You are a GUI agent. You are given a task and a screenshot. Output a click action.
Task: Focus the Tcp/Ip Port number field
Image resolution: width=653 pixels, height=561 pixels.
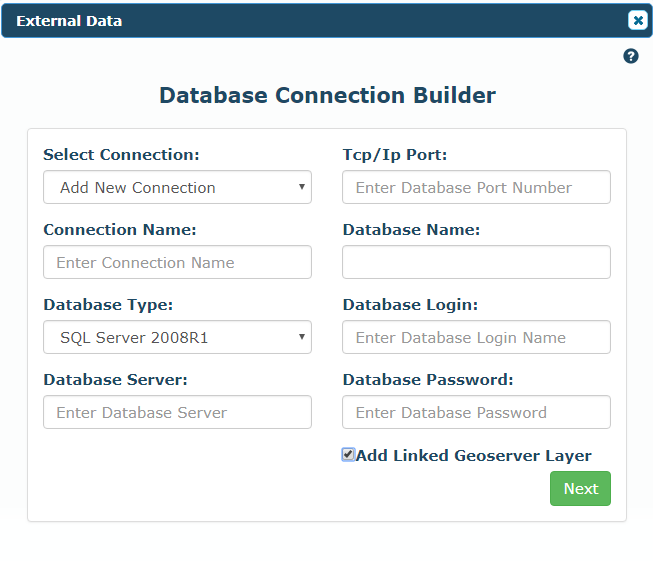pos(476,187)
